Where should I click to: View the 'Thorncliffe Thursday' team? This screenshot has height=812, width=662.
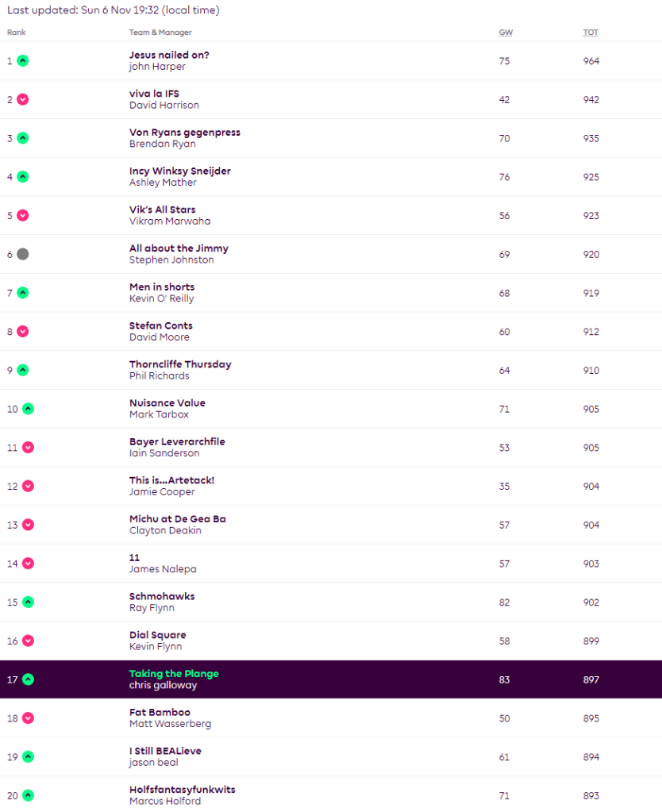pos(180,364)
